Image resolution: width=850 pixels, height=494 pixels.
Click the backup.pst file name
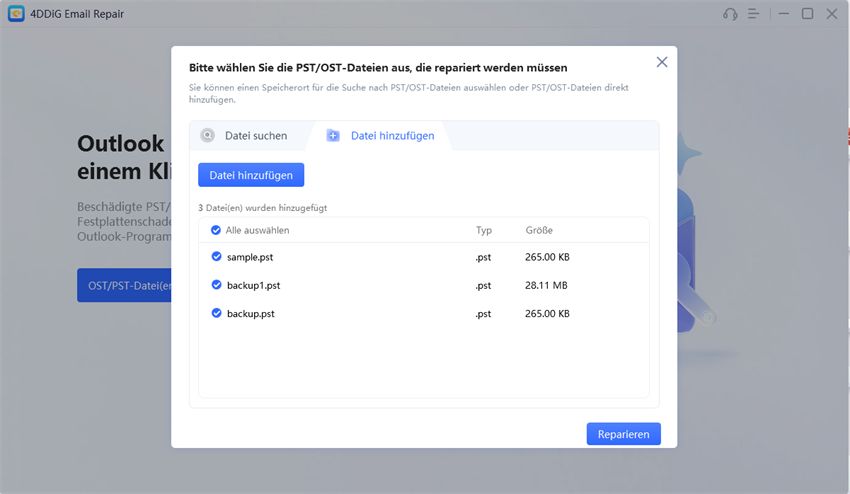coord(251,313)
